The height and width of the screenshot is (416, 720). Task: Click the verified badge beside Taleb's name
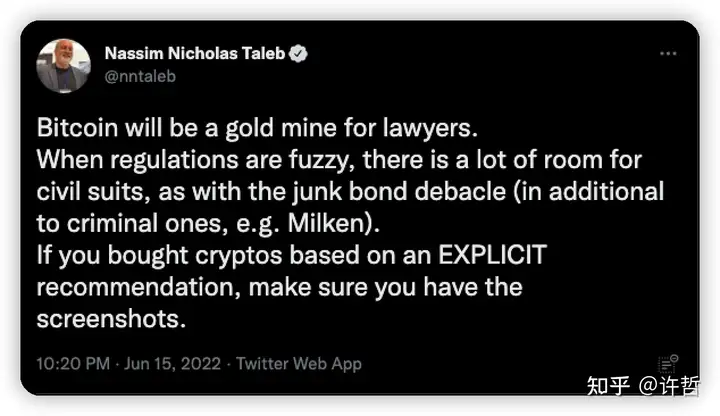tap(297, 54)
